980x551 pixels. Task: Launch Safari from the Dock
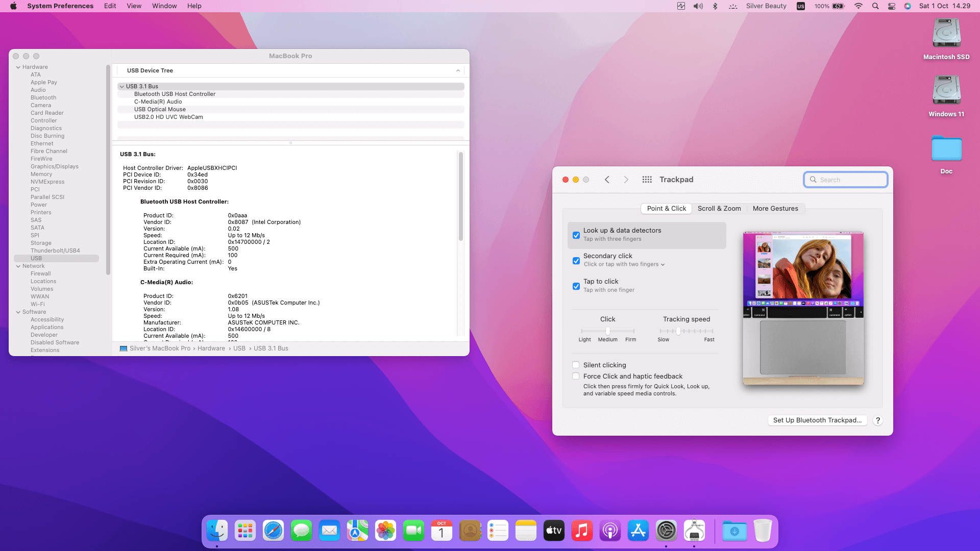tap(274, 531)
